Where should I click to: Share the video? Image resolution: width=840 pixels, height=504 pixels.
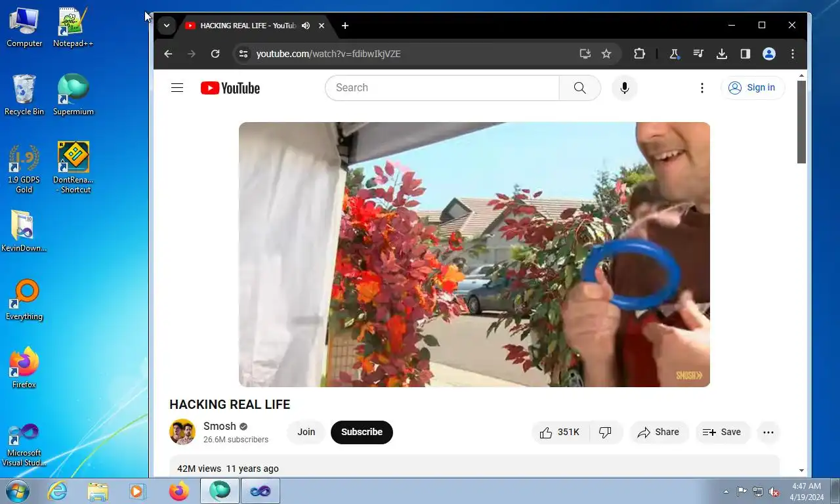659,432
